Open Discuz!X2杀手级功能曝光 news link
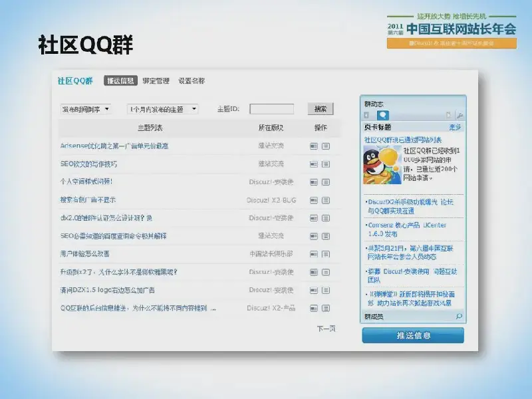The image size is (532, 399). [x=410, y=206]
